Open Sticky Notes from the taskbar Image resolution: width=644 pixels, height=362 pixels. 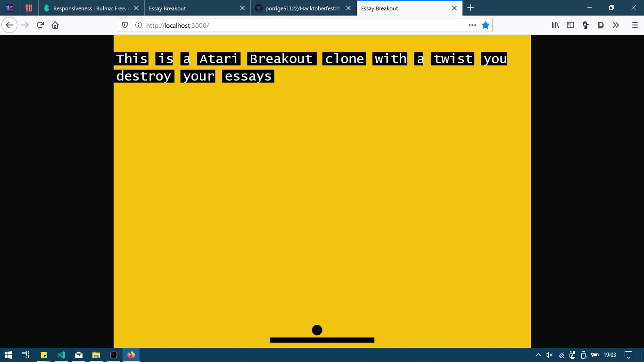point(44,355)
